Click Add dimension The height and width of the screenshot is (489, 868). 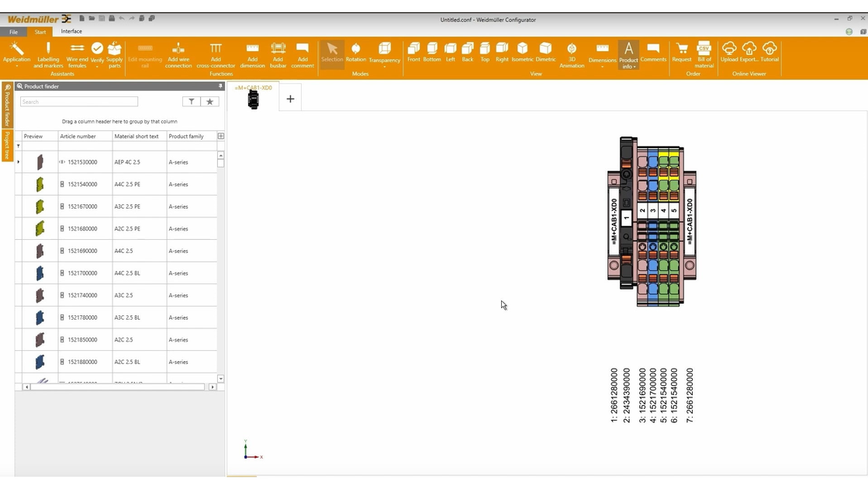coord(252,54)
